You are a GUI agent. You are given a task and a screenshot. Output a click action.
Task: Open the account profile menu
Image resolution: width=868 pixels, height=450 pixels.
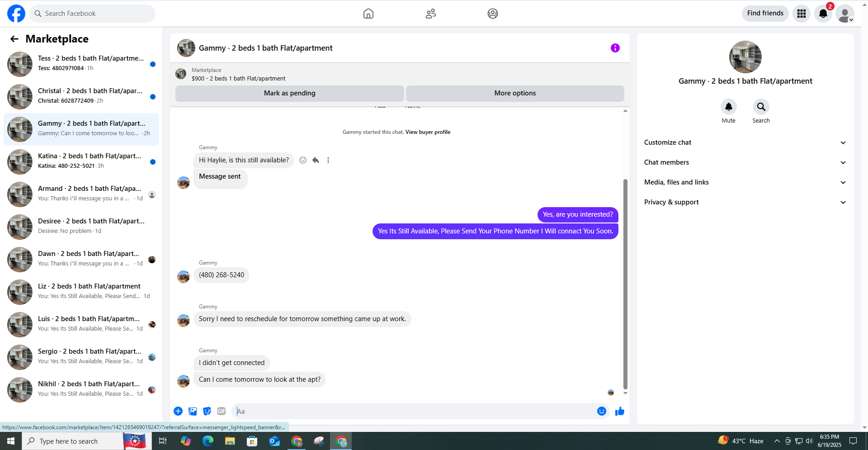845,14
